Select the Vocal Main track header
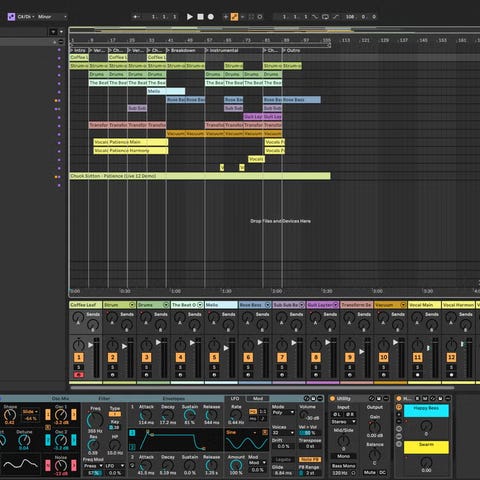480x480 pixels. pos(424,305)
